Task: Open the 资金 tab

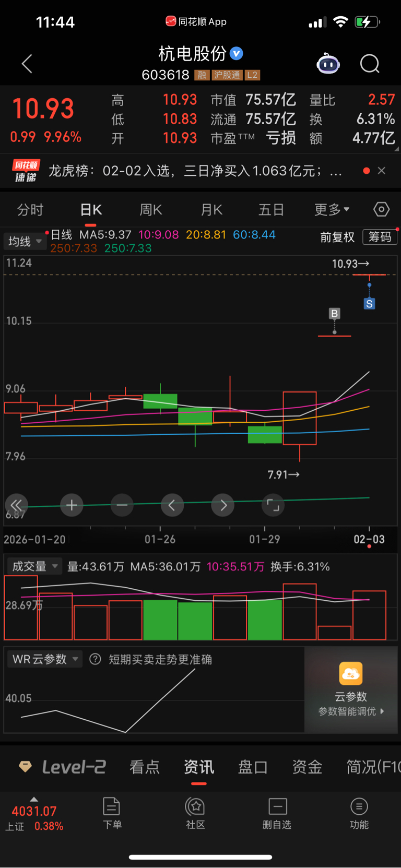Action: [x=307, y=767]
